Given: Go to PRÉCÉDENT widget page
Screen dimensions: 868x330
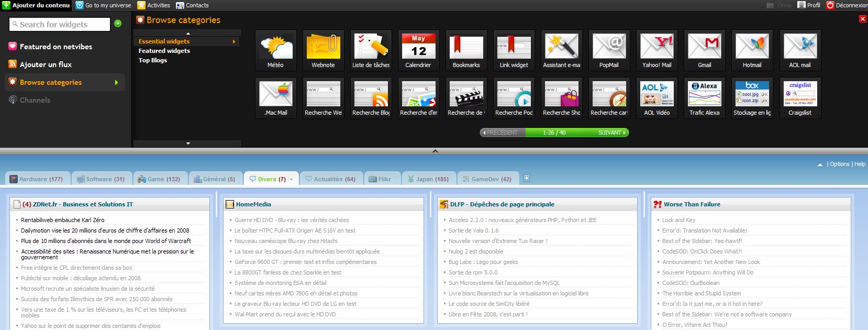Looking at the screenshot, I should [x=500, y=133].
